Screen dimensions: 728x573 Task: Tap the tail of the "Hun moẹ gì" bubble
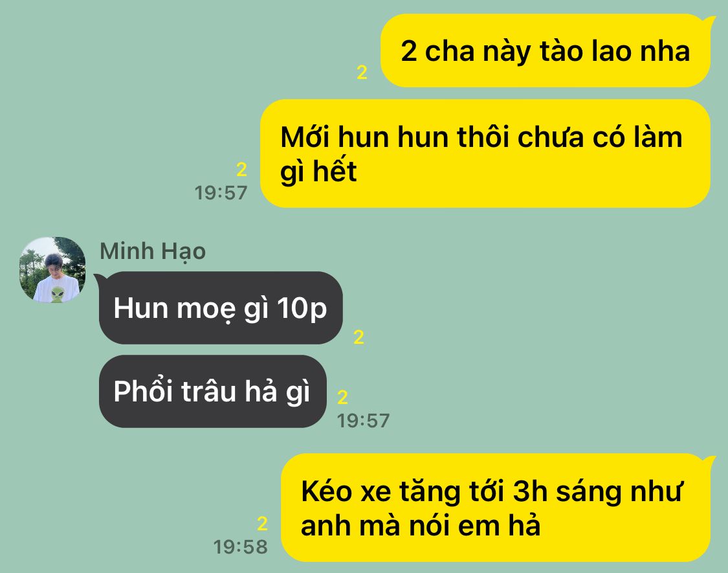100,278
